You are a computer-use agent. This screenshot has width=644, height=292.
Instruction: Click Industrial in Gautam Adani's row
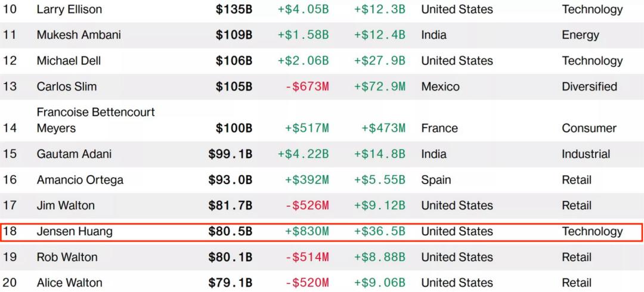click(x=586, y=154)
